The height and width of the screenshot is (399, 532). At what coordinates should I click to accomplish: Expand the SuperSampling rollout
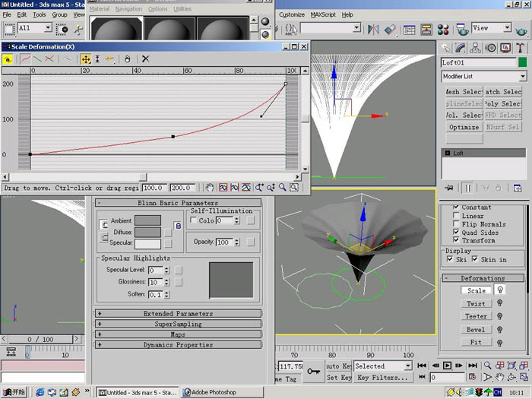(x=178, y=324)
